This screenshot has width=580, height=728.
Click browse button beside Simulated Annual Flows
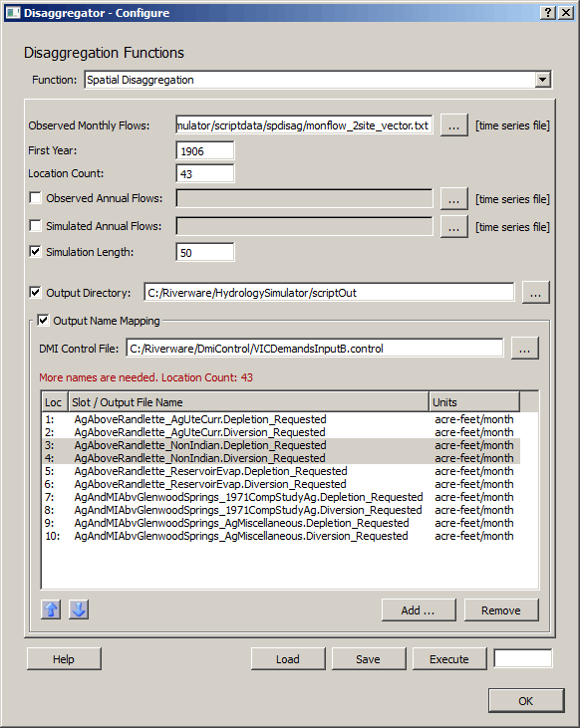[x=454, y=227]
